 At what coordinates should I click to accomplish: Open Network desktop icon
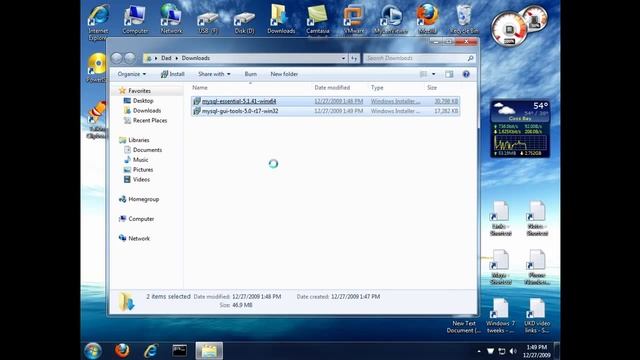[x=171, y=19]
